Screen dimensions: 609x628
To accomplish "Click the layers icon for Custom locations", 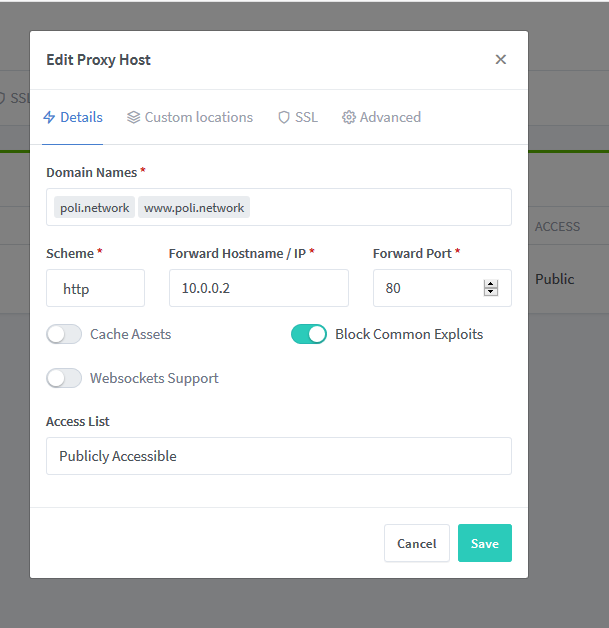I will pyautogui.click(x=133, y=117).
